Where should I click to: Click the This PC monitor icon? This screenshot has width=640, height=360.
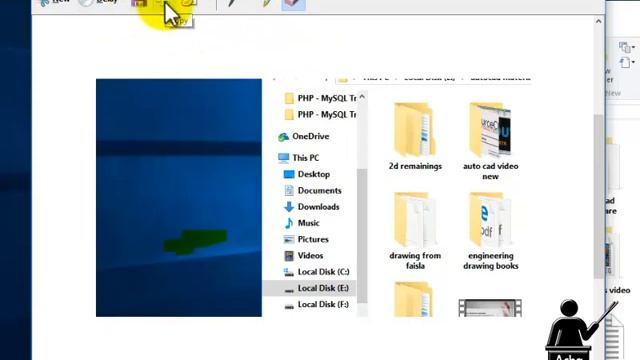(283, 158)
